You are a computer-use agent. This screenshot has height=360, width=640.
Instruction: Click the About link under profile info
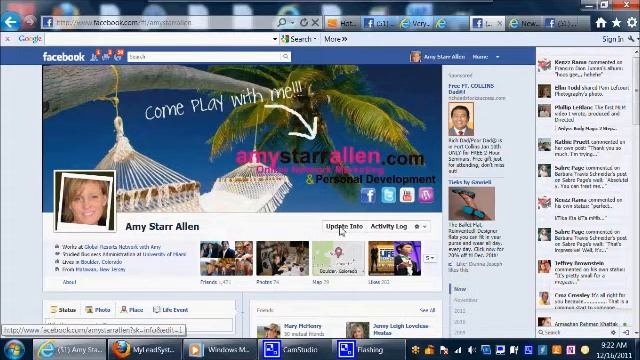click(x=69, y=282)
